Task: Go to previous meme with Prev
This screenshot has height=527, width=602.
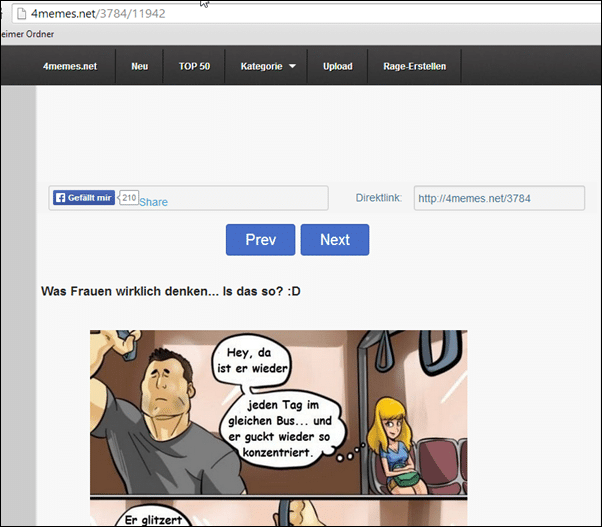Action: 260,240
